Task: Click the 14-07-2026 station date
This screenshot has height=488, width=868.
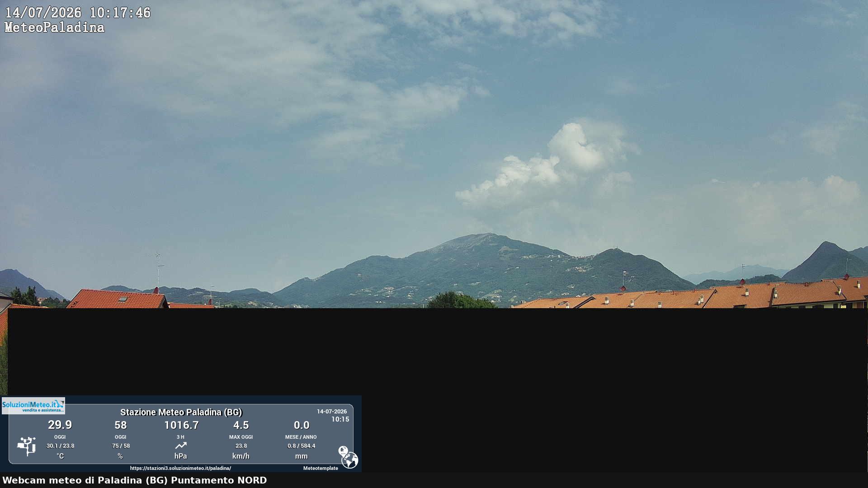Action: pos(332,412)
